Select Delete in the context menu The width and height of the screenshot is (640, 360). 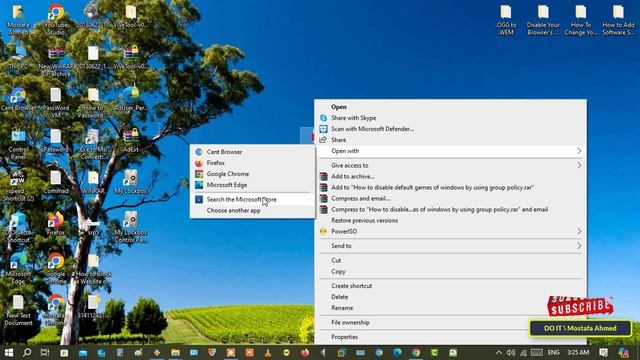pos(450,297)
